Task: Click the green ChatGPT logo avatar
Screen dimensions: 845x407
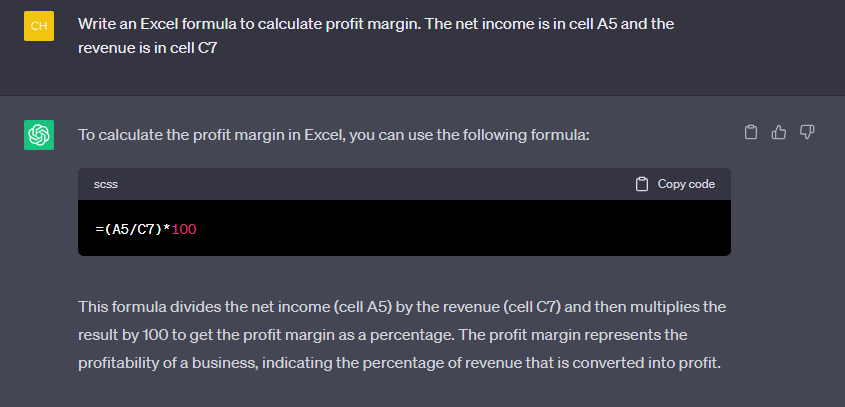Action: pos(39,135)
